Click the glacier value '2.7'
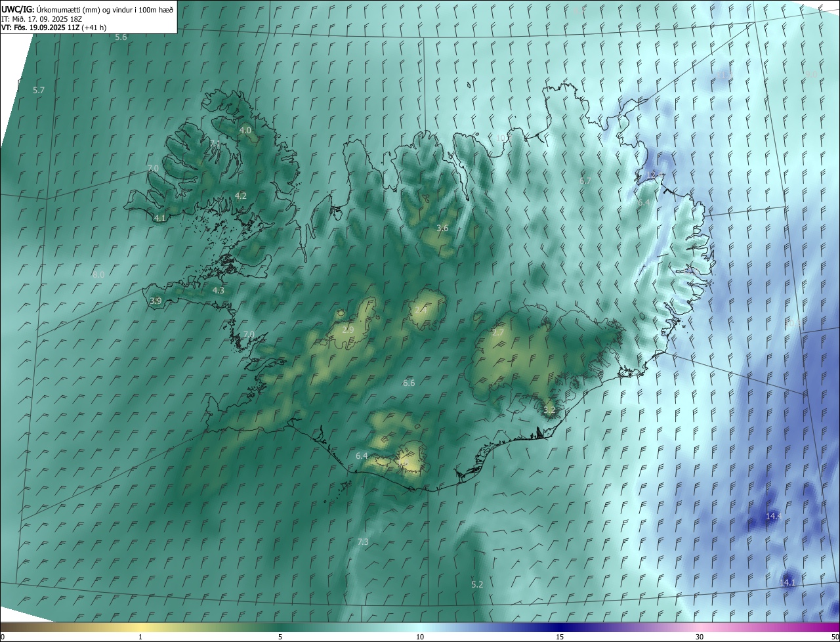The width and height of the screenshot is (840, 642). point(498,333)
